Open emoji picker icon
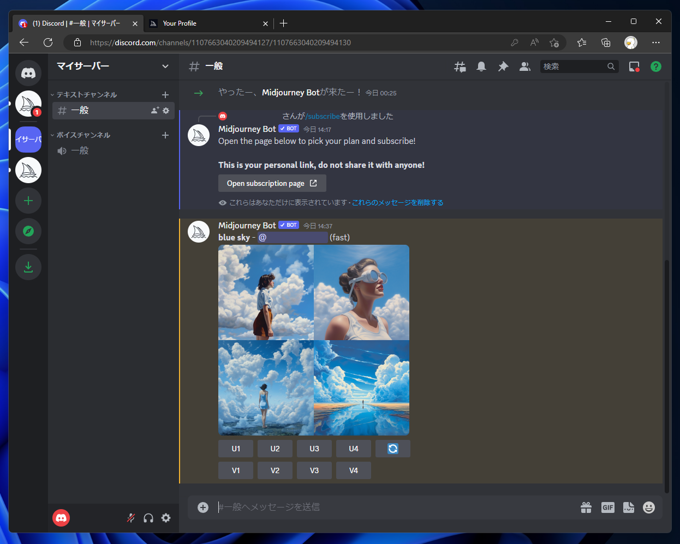This screenshot has height=544, width=680. click(x=649, y=507)
